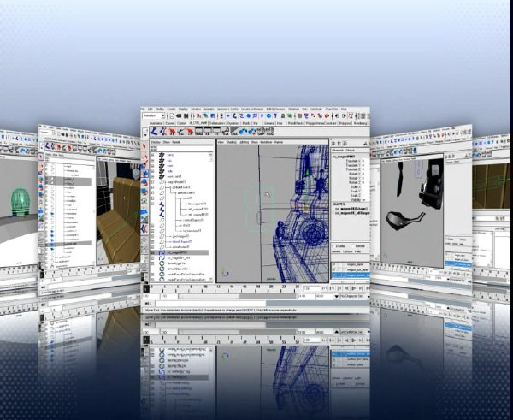Click the Open Scene folder icon
The height and width of the screenshot is (420, 513).
pos(179,115)
